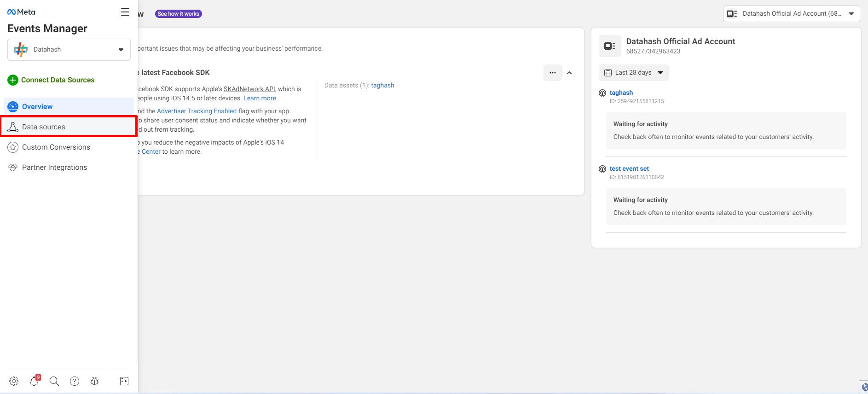
Task: Select the Overview menu item
Action: tap(69, 107)
